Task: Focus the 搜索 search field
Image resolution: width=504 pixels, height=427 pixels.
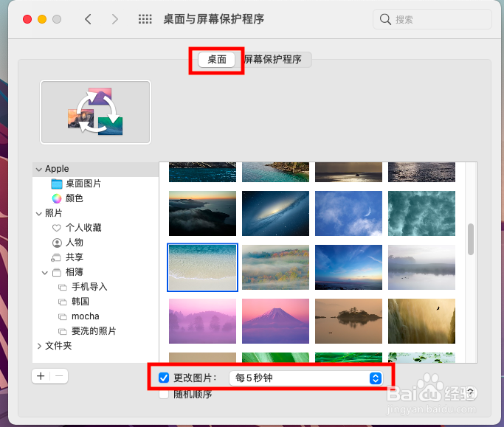Action: pos(432,19)
